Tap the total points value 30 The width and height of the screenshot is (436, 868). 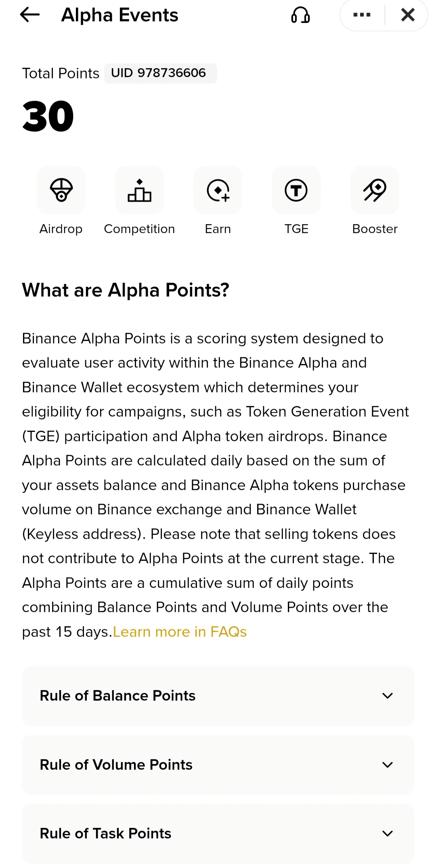point(48,116)
